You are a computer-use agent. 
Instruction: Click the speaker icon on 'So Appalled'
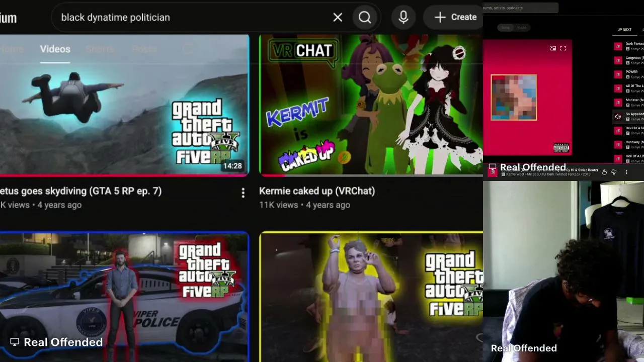[x=618, y=117]
